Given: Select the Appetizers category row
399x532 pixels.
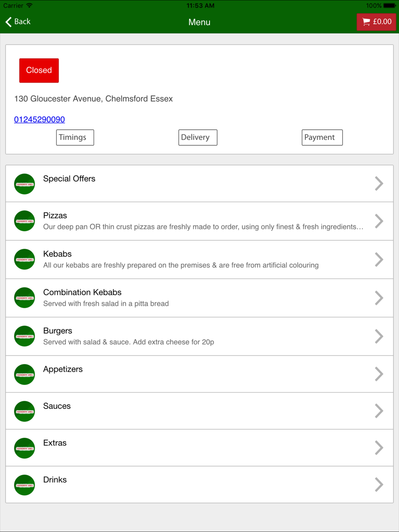Looking at the screenshot, I should (x=199, y=374).
